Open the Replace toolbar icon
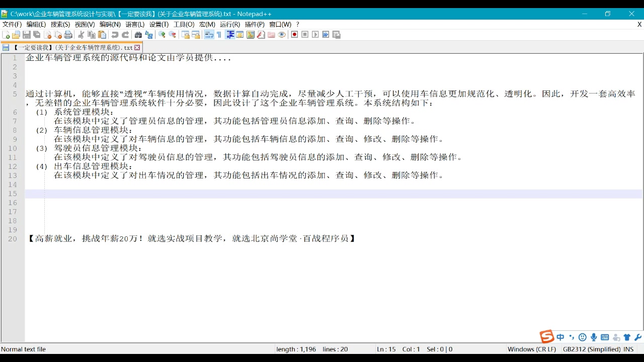Viewport: 644px width, 362px height. (x=149, y=35)
